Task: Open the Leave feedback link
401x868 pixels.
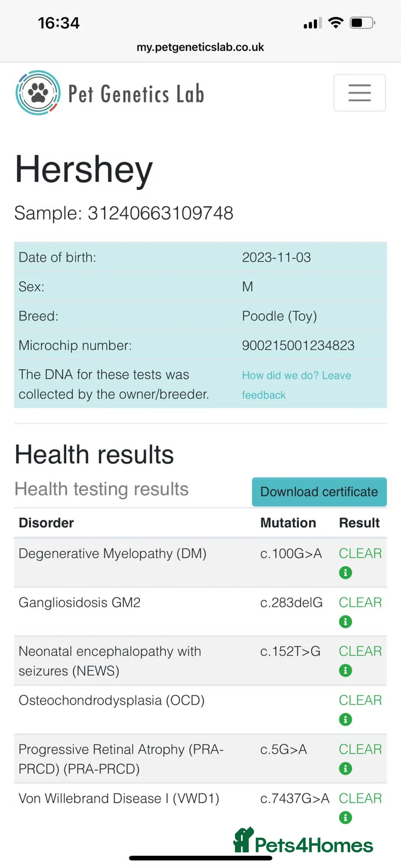Action: (296, 385)
